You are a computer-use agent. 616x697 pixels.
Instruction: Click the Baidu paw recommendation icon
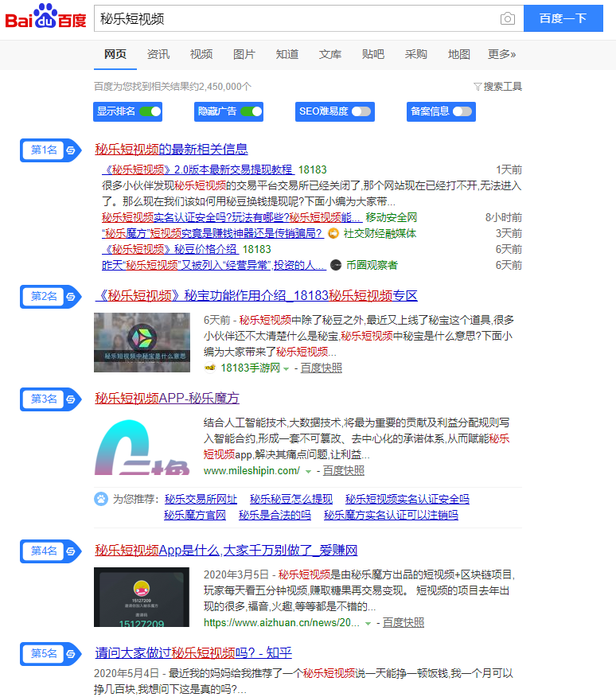click(101, 499)
